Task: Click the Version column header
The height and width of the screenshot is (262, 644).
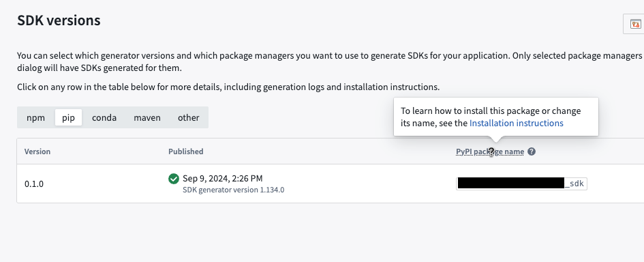Action: [x=37, y=151]
